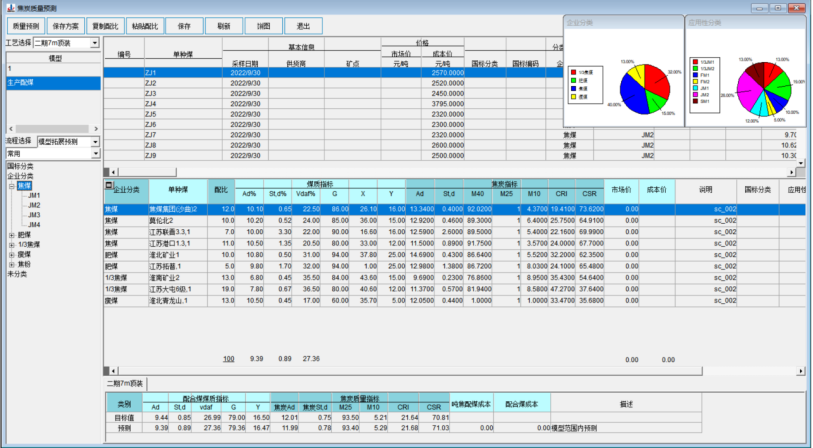Click the 预测 row label
This screenshot has width=813, height=448.
(124, 428)
